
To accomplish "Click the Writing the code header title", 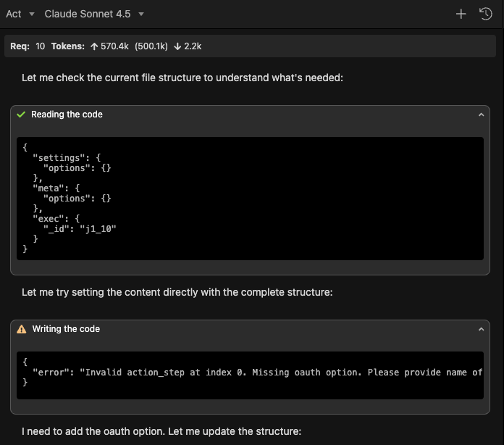I will [66, 329].
